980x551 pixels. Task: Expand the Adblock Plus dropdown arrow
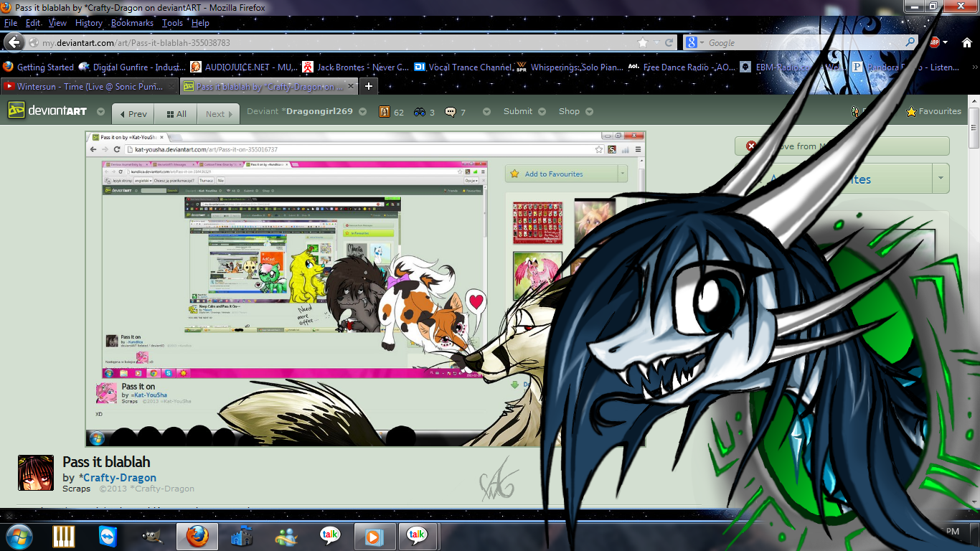tap(946, 43)
